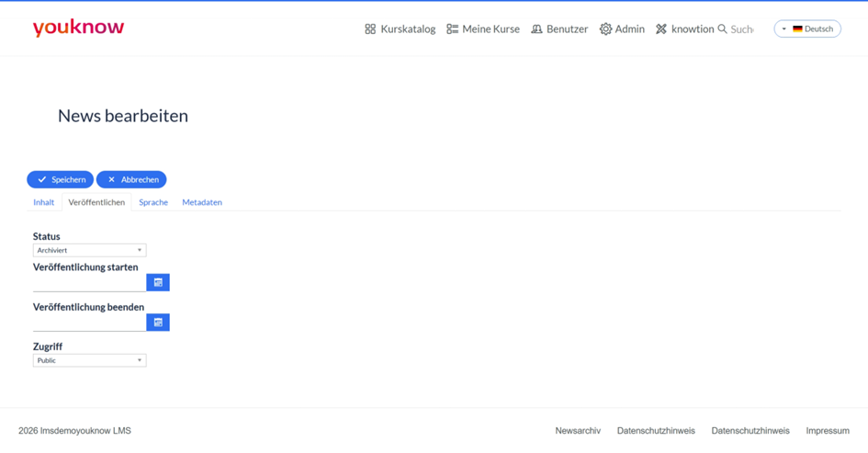
Task: Cancel editing with Abbrechen button
Action: [x=131, y=179]
